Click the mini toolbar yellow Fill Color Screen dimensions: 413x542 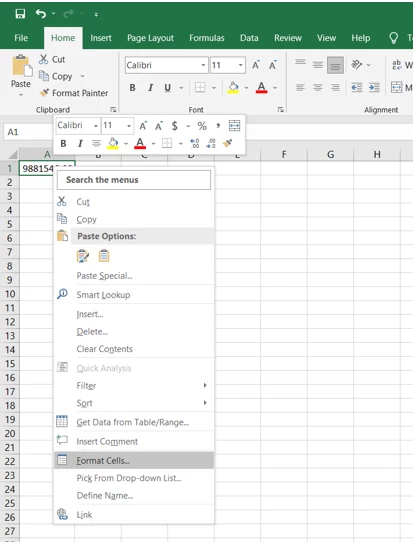click(113, 143)
